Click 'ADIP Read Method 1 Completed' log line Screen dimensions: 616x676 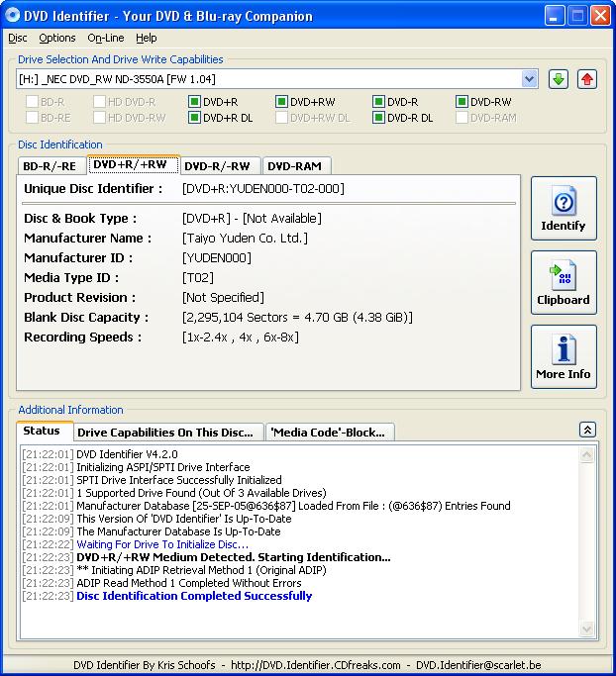coord(189,583)
